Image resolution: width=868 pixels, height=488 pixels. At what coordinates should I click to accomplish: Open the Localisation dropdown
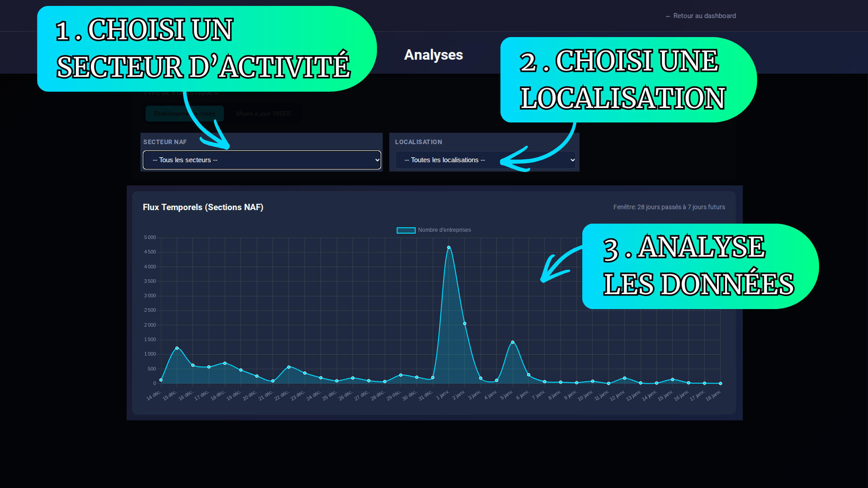tap(485, 160)
